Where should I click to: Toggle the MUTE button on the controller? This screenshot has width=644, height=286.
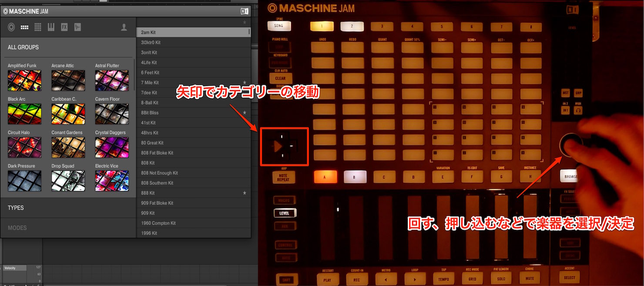(x=530, y=278)
